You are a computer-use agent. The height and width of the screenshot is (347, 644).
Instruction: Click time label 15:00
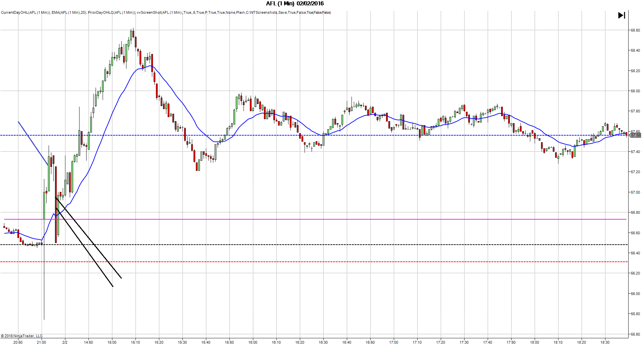112,342
